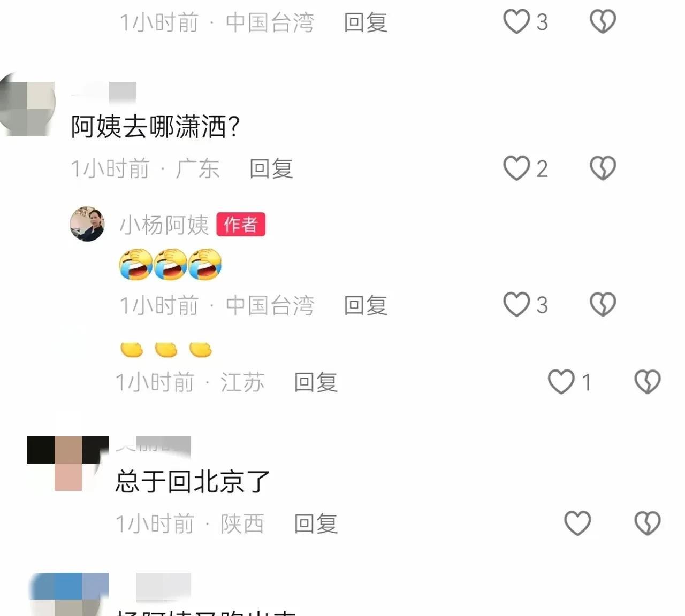Screen dimensions: 685x616
Task: Open avatar of 总于回北京了 commenter
Action: 68,464
